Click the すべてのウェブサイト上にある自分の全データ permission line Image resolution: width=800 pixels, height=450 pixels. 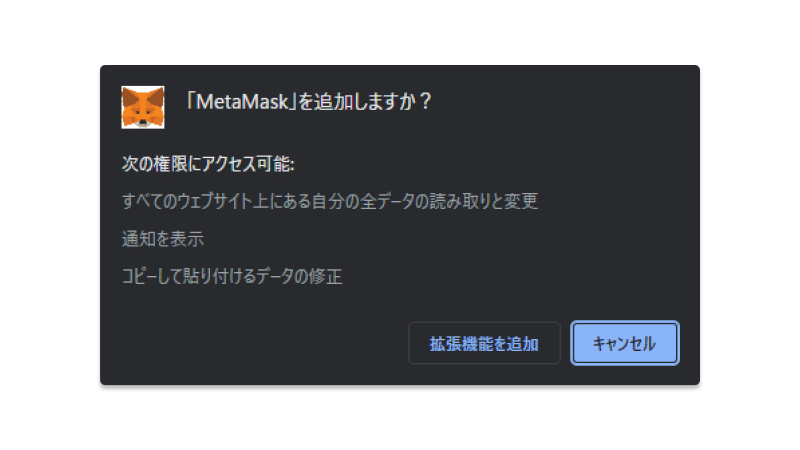pyautogui.click(x=330, y=201)
